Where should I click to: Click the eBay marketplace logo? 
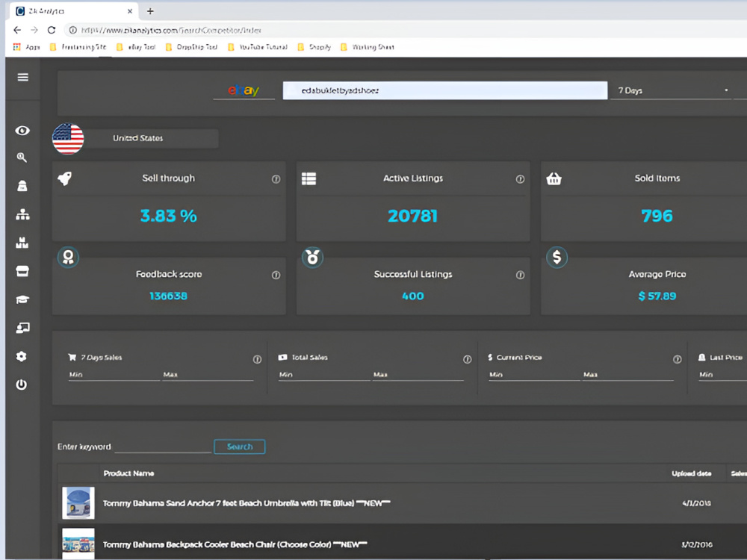[x=244, y=90]
